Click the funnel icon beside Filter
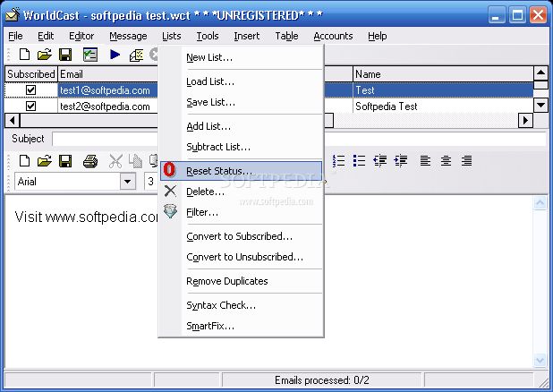 [170, 211]
